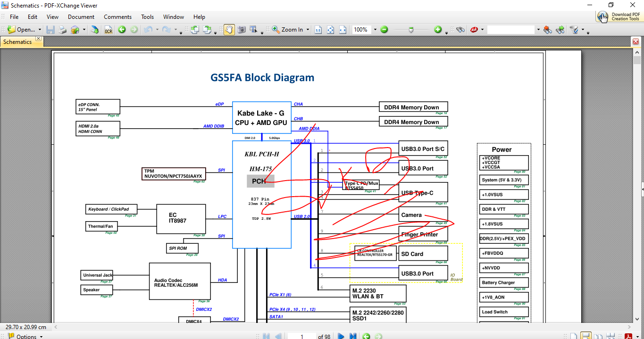Click the page number input field
The width and height of the screenshot is (644, 339).
302,336
